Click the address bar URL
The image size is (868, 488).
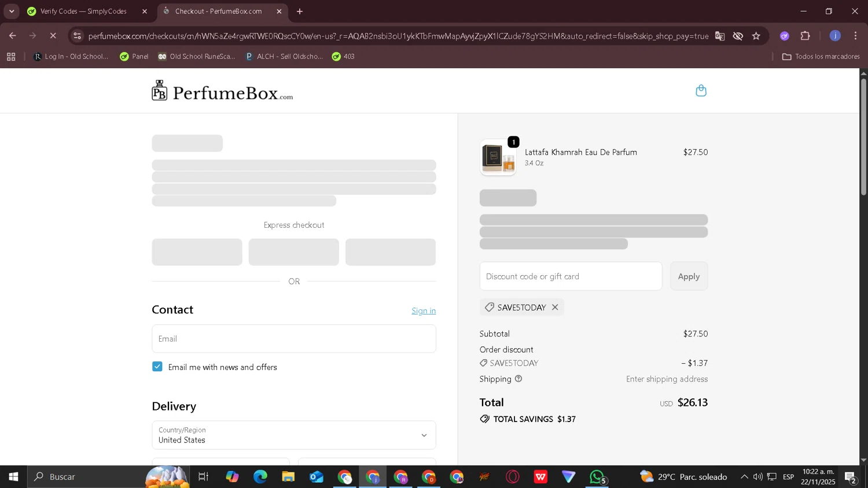(x=398, y=36)
